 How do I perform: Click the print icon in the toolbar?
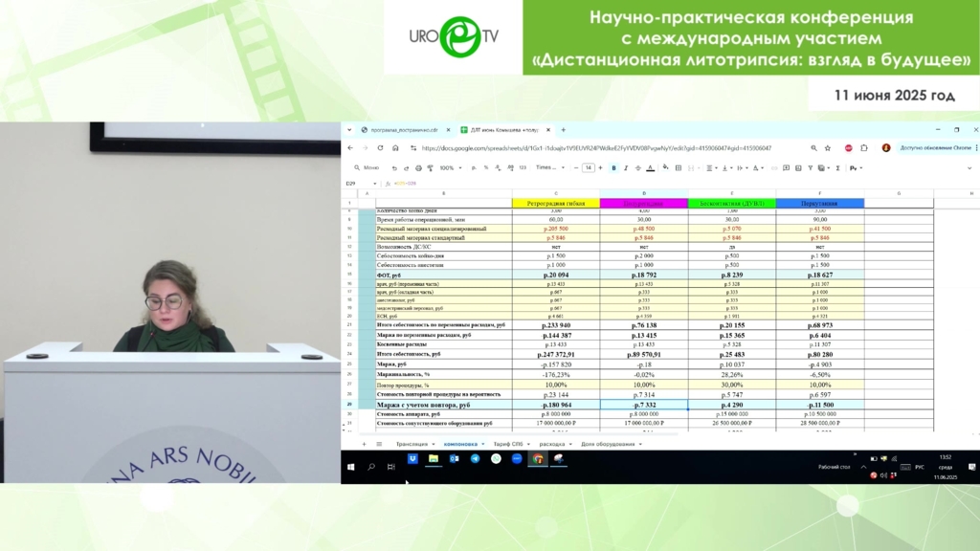click(x=418, y=168)
